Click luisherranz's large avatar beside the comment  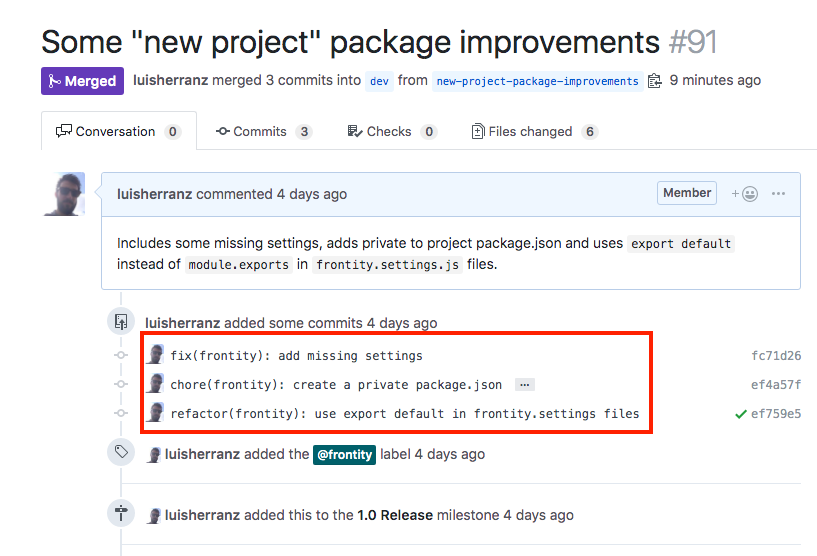65,194
